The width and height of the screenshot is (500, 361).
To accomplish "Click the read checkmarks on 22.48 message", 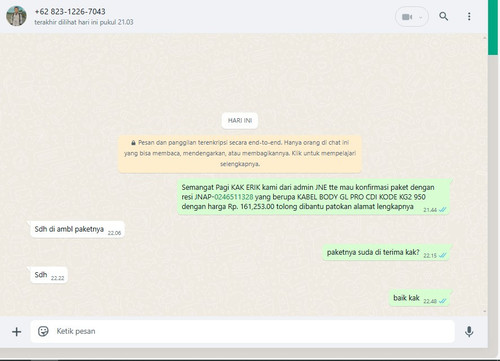I will 442,301.
